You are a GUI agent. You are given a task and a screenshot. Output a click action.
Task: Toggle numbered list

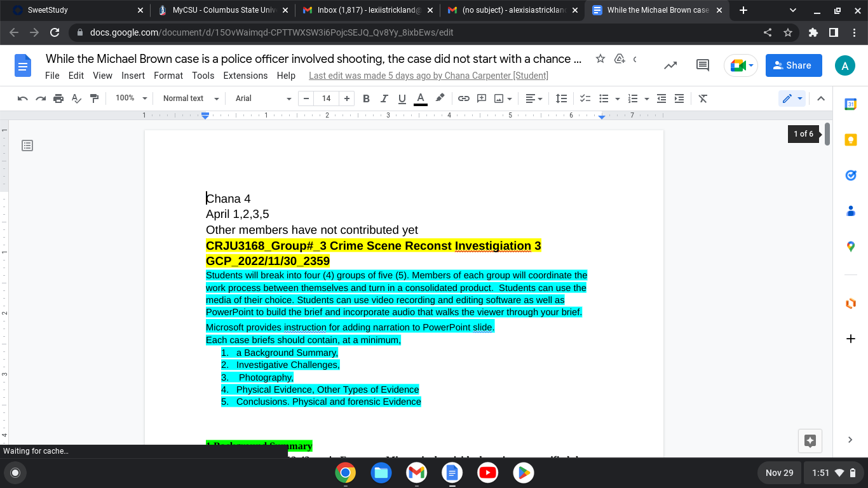coord(632,98)
